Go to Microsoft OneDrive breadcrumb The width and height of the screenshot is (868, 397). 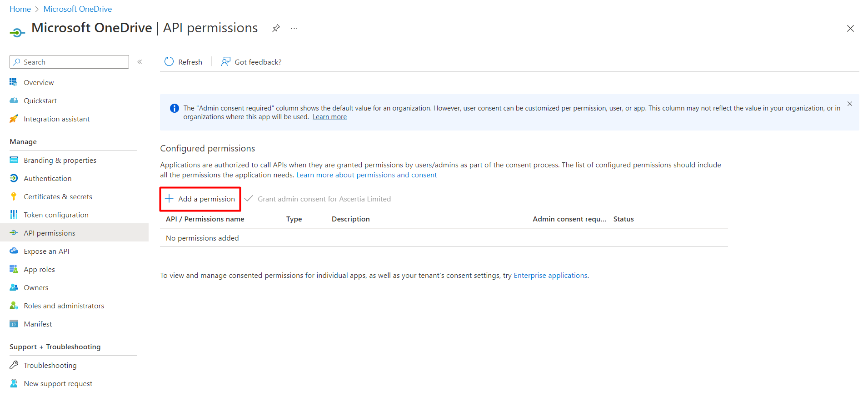click(x=77, y=9)
